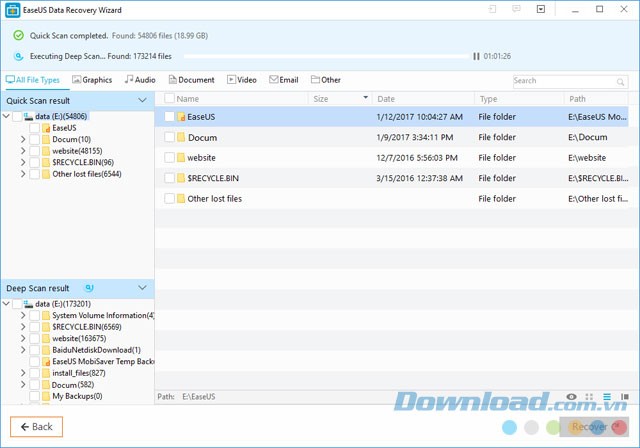Collapse the Deep Scan result panel
The image size is (640, 448).
(142, 288)
